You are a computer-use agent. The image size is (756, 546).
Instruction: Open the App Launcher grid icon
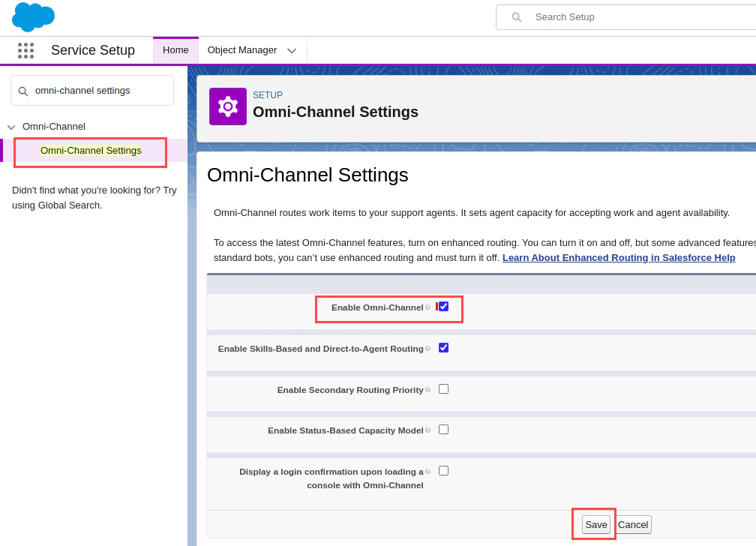tap(25, 50)
